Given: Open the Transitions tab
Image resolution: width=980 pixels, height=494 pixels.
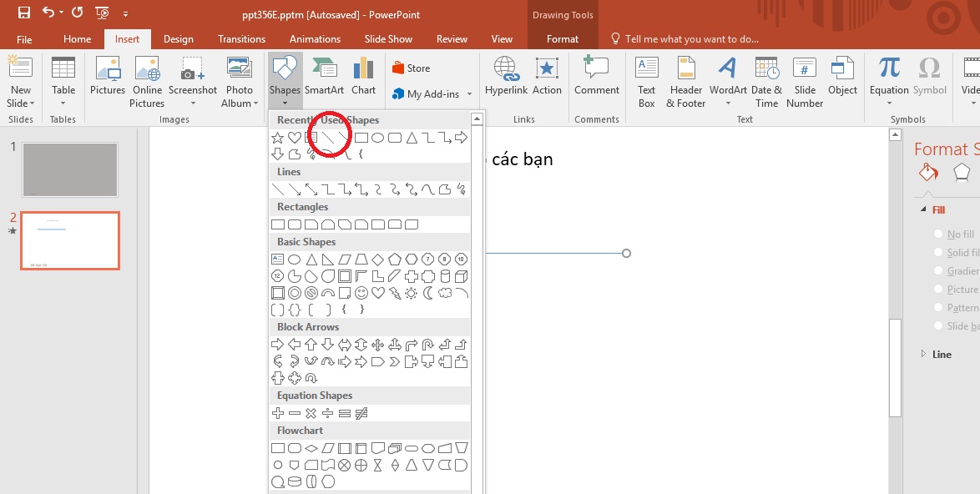Looking at the screenshot, I should tap(242, 38).
